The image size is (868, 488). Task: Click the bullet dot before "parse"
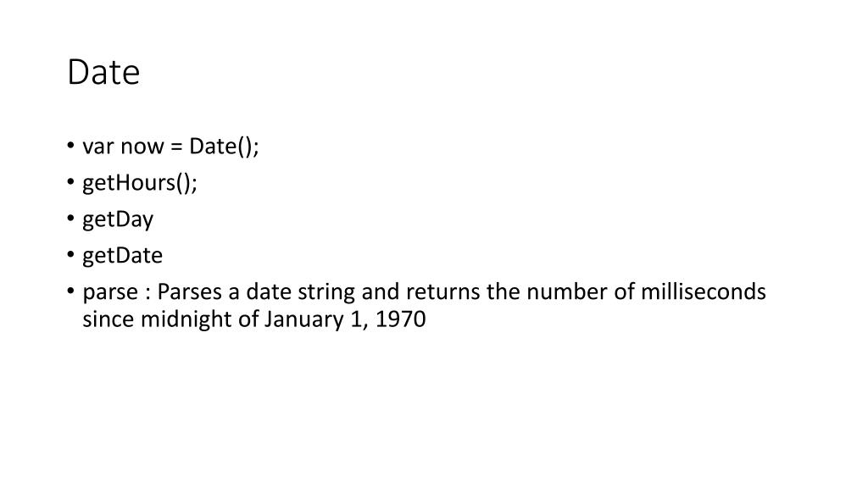coord(71,291)
